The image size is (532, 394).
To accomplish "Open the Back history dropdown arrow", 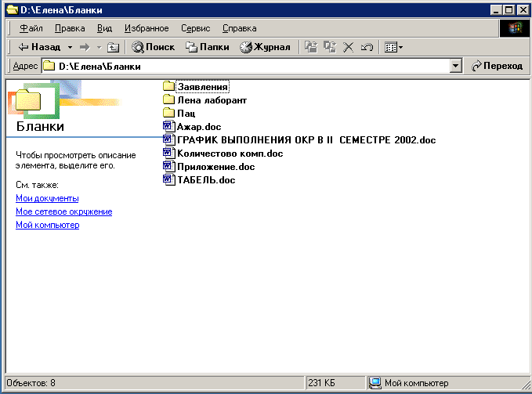I will (x=70, y=47).
